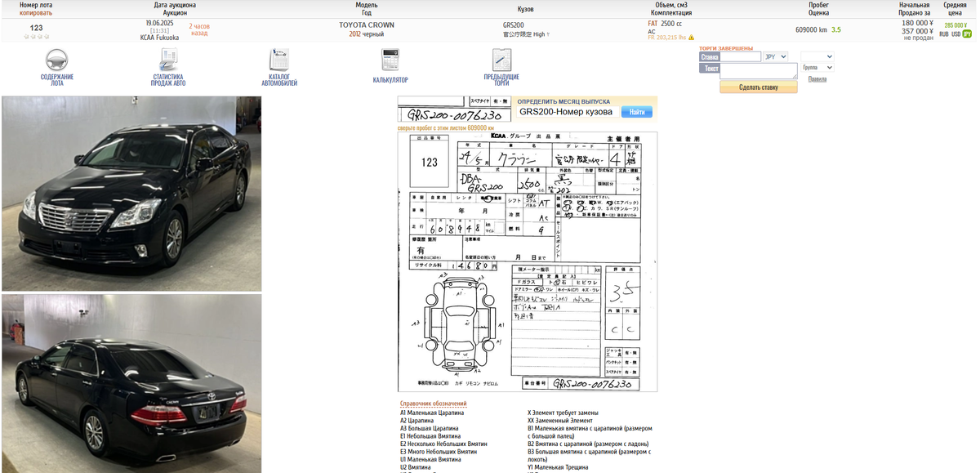
Task: Click the GRS200 body code text
Action: tap(514, 25)
